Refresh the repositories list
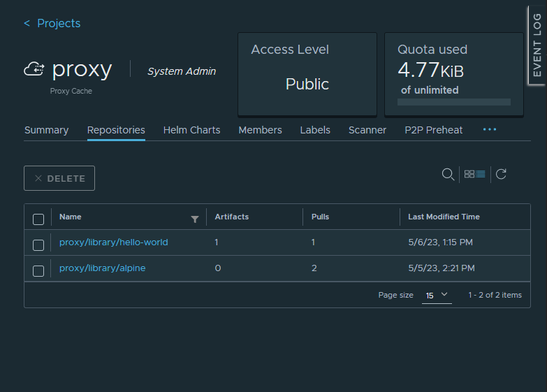The width and height of the screenshot is (547, 392). tap(501, 175)
